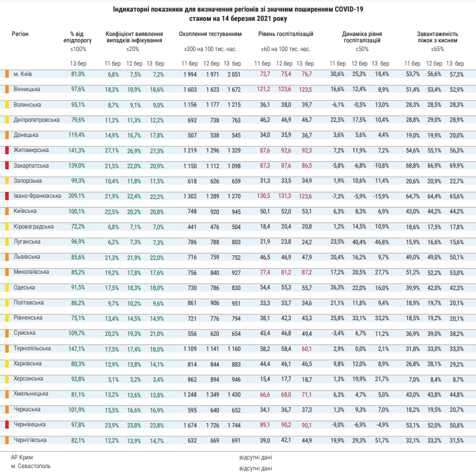Click the orange marker next to м. Київ

click(x=6, y=74)
